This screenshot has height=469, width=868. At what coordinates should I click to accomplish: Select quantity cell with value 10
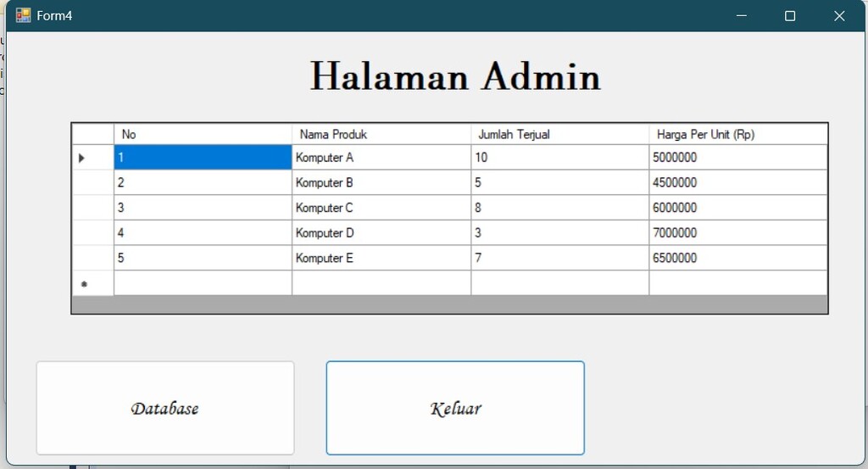tap(559, 158)
